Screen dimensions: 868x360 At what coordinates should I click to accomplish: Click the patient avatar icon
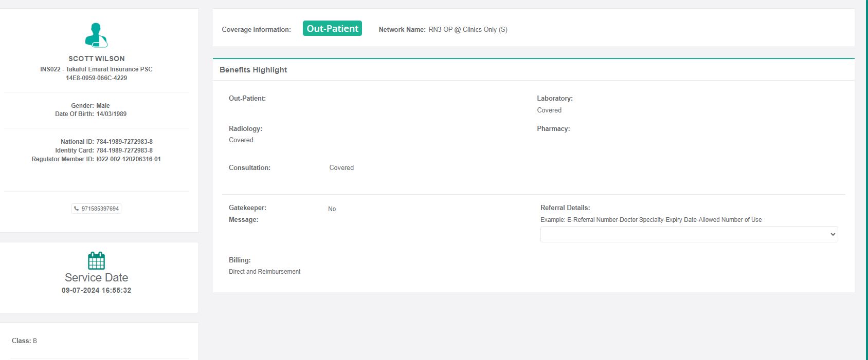(96, 35)
